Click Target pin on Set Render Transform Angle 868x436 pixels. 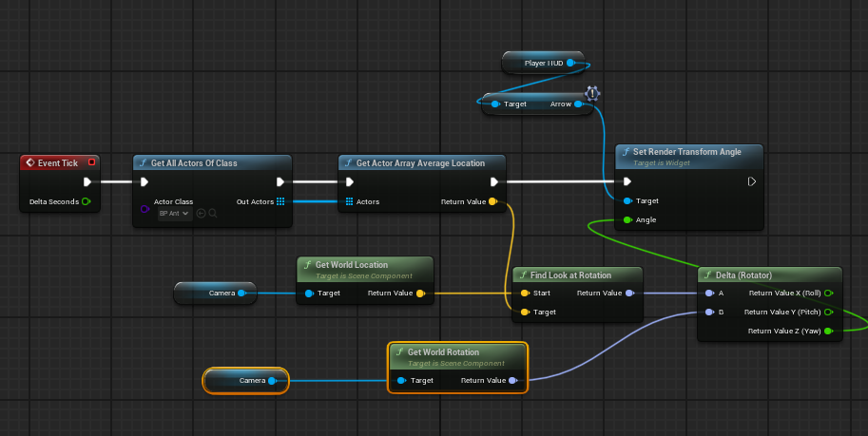coord(627,200)
